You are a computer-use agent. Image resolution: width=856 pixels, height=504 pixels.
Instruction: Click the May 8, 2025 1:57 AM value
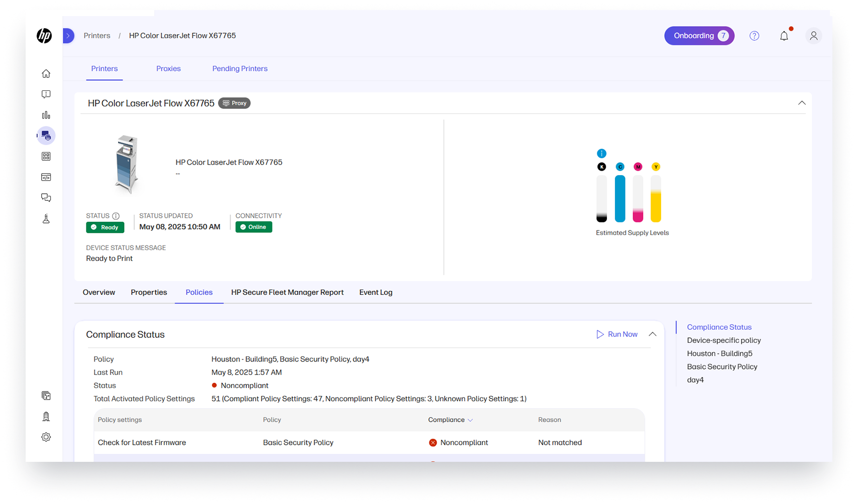click(x=247, y=372)
